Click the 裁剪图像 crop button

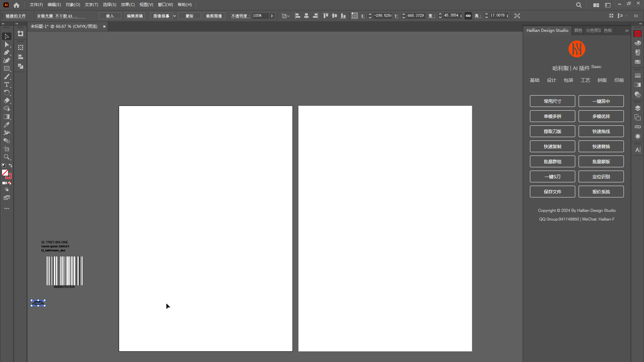[214, 16]
